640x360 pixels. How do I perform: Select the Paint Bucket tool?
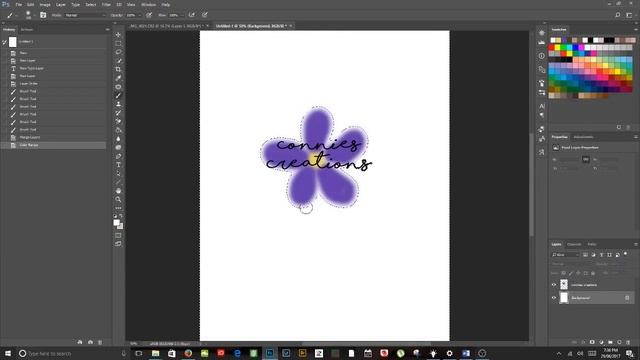[118, 130]
